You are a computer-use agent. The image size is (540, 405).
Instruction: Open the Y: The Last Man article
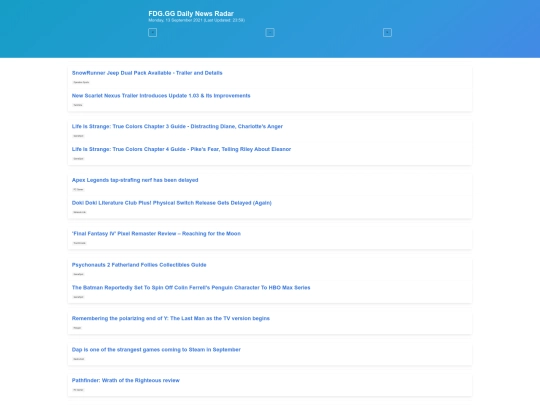[x=170, y=318]
